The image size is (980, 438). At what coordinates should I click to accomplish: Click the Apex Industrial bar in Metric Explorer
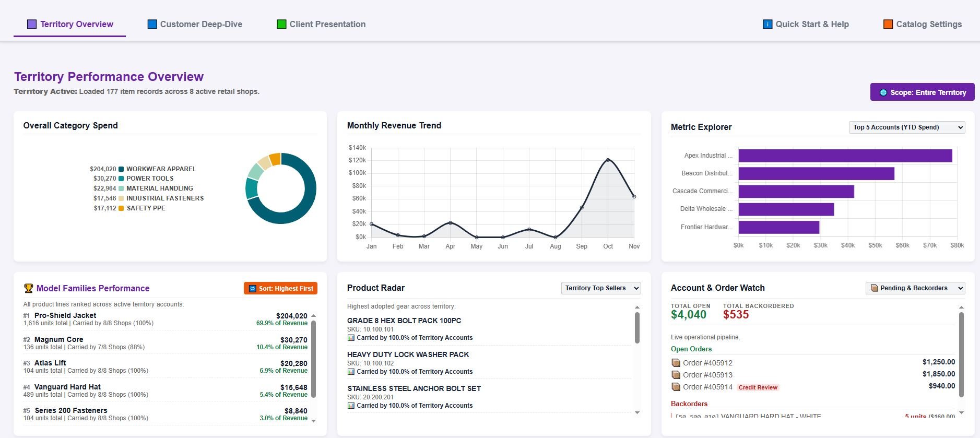click(x=845, y=156)
